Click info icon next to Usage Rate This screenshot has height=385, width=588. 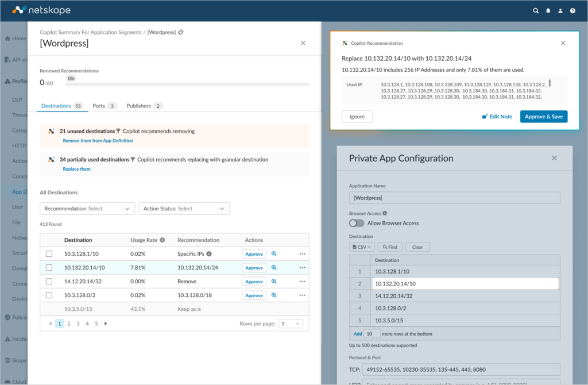(x=163, y=240)
